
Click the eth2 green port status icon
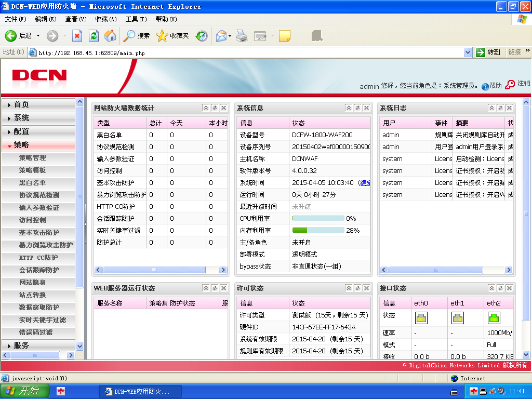[494, 318]
